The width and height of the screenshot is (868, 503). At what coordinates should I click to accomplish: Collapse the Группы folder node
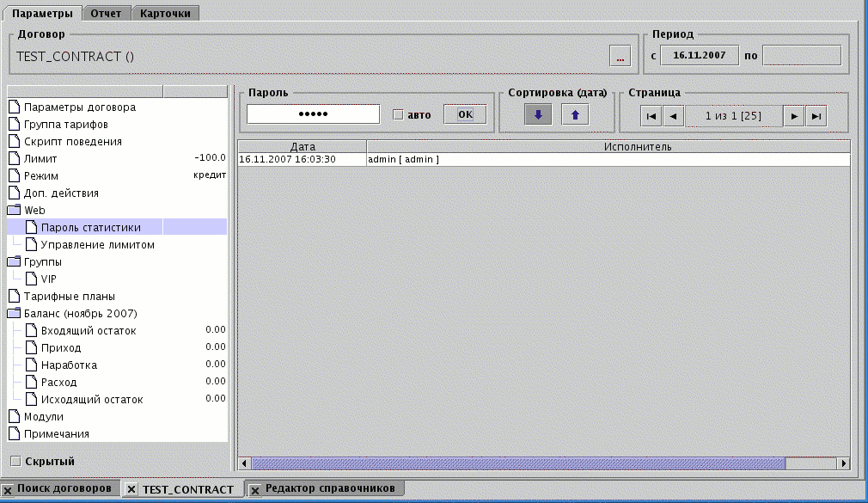14,261
